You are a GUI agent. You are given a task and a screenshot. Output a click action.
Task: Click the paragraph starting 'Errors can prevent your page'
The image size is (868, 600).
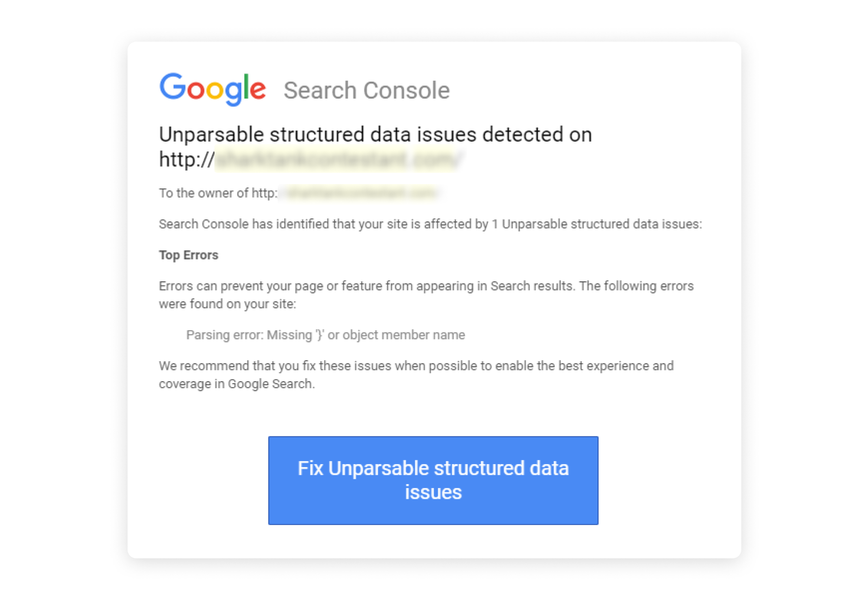tap(426, 295)
